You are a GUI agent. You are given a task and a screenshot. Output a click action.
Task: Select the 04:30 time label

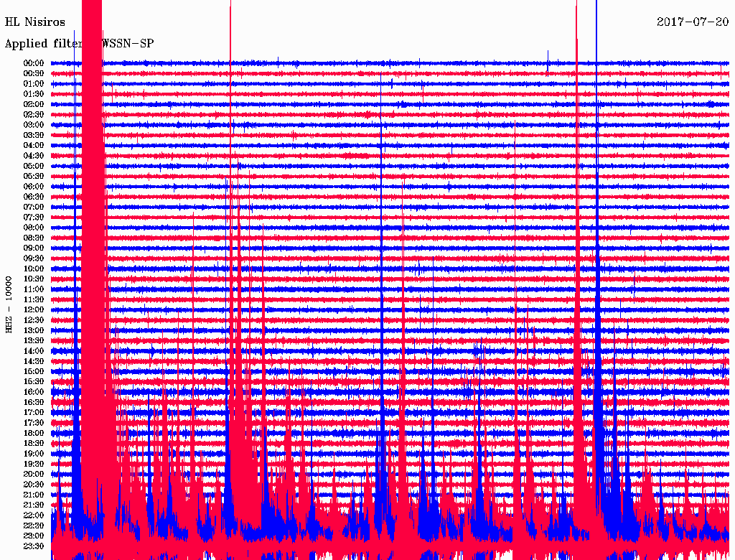[34, 155]
